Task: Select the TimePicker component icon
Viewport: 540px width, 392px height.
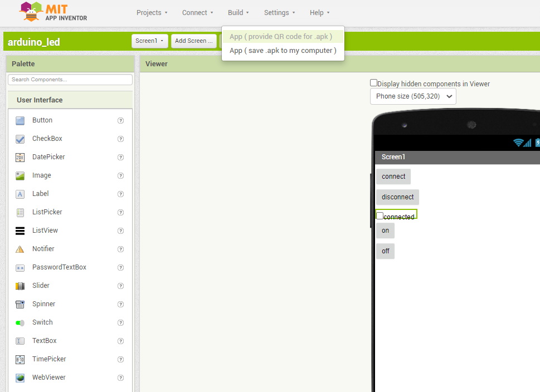Action: [20, 359]
